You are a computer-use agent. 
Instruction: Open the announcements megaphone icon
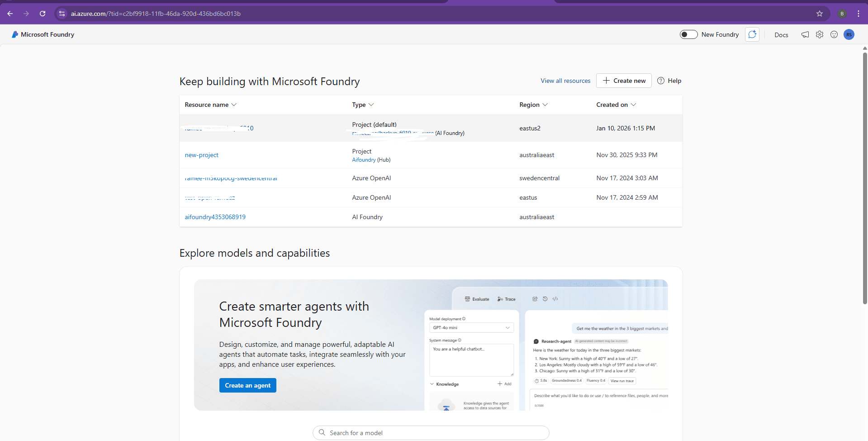(805, 34)
